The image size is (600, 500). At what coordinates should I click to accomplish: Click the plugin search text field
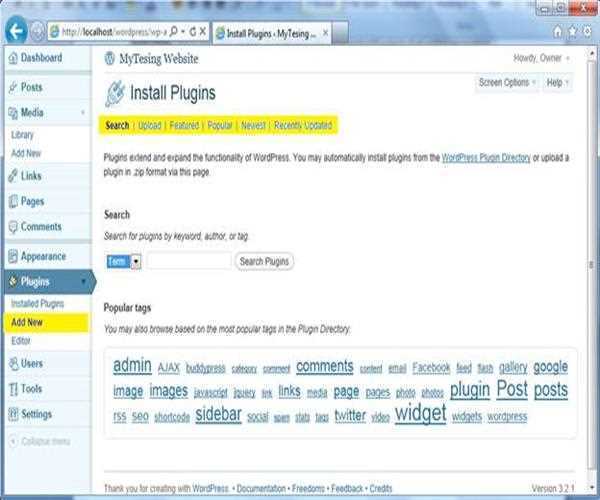[x=188, y=261]
